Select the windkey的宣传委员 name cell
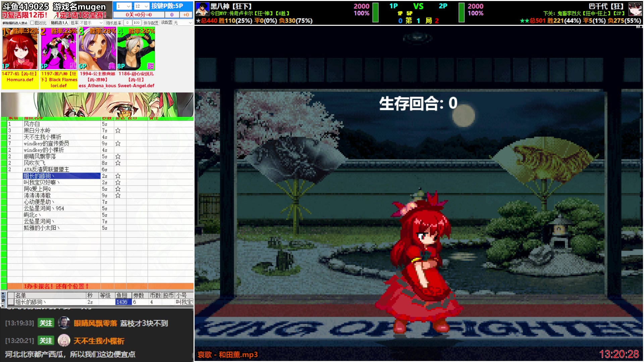 click(62, 143)
